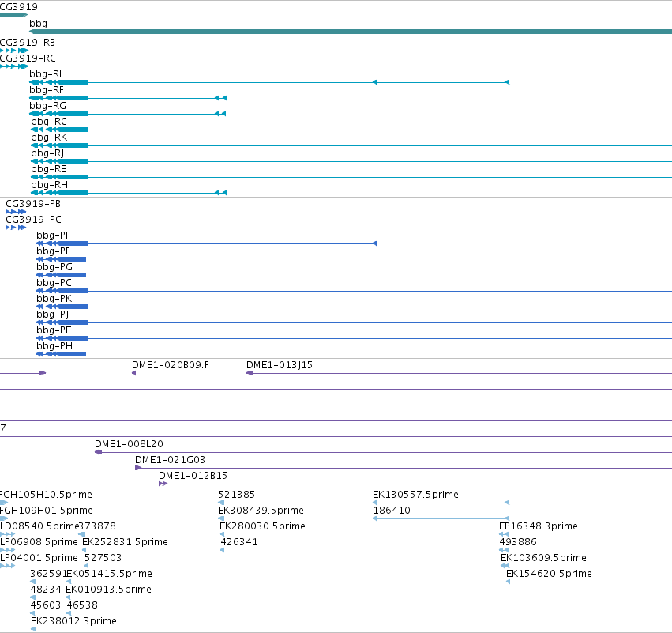Select the CG3919-RB transcript label

tap(28, 43)
